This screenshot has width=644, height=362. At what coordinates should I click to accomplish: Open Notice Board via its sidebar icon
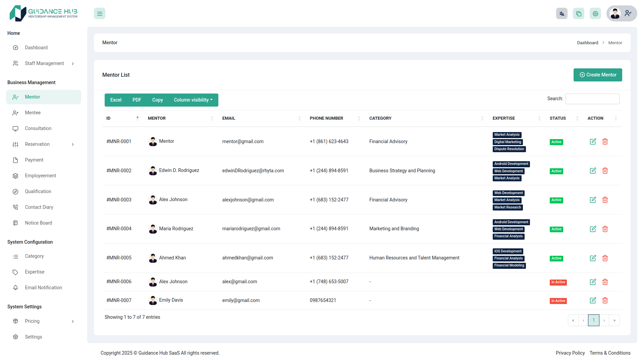15,223
